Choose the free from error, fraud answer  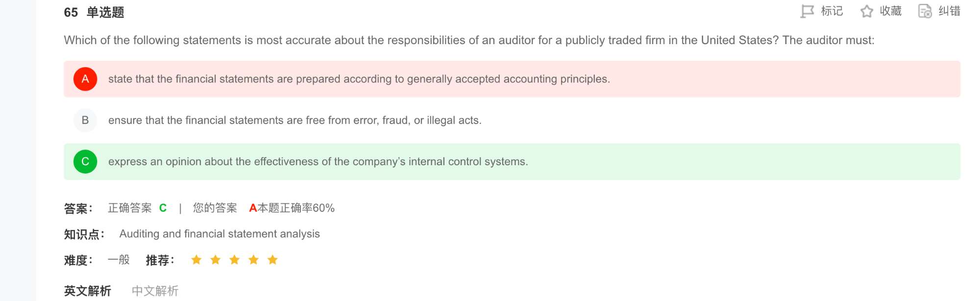[294, 120]
